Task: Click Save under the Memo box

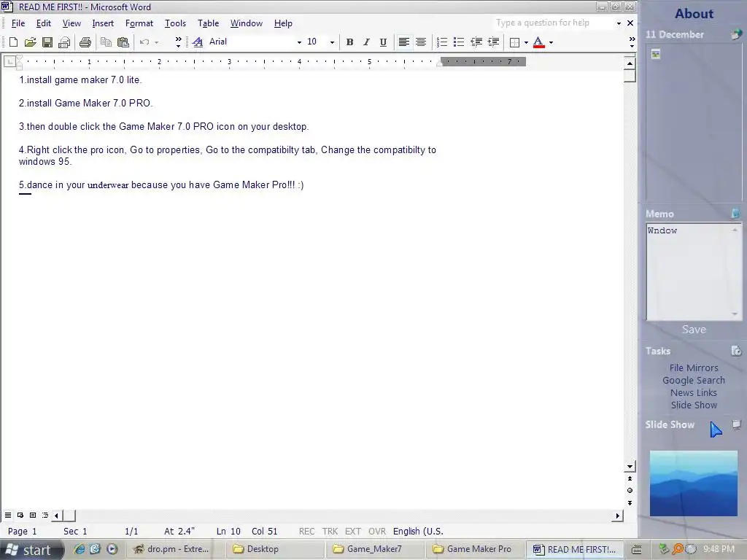Action: [x=694, y=330]
